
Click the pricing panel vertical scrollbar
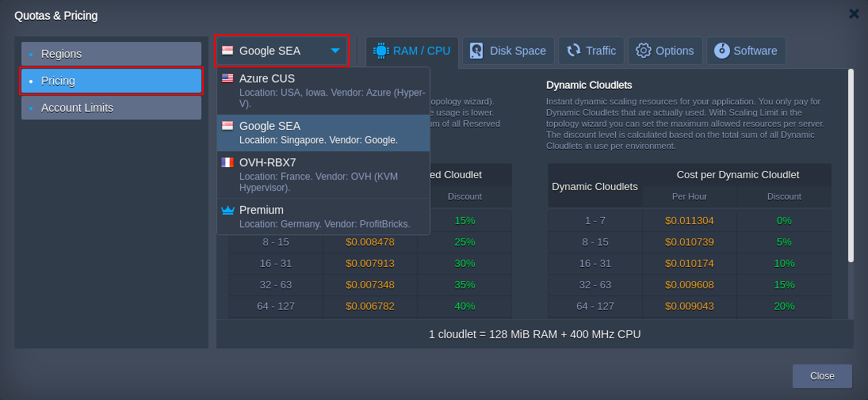point(851,166)
